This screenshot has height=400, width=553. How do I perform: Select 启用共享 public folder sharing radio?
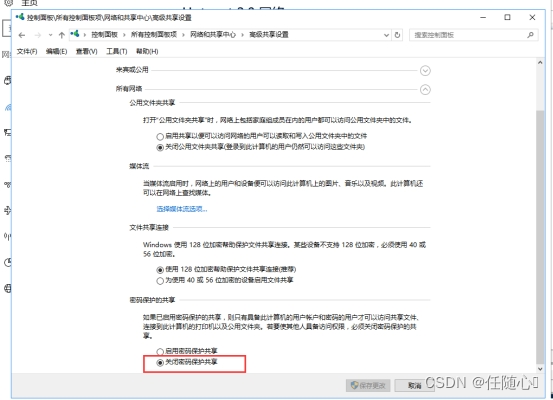pos(160,137)
